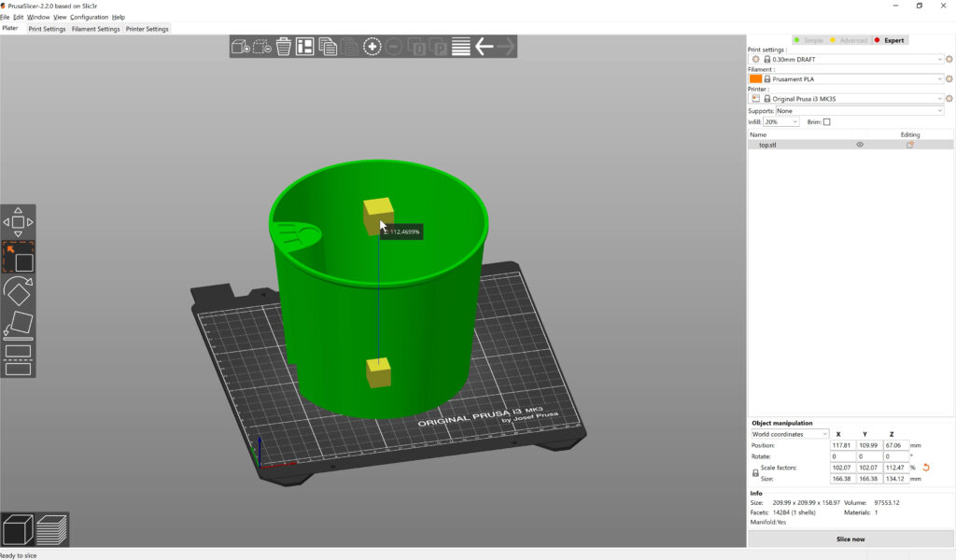Viewport: 956px width, 560px height.
Task: Click the Delete all trash can icon
Action: tap(284, 47)
